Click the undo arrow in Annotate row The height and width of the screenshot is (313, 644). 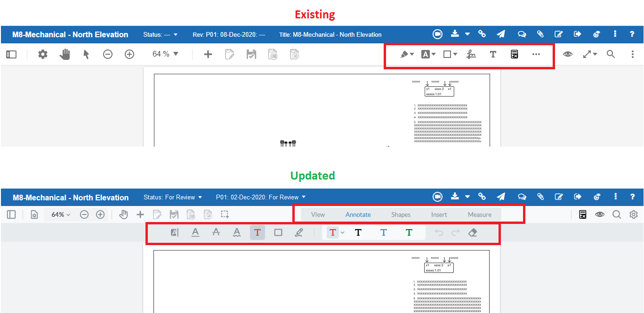click(x=439, y=232)
